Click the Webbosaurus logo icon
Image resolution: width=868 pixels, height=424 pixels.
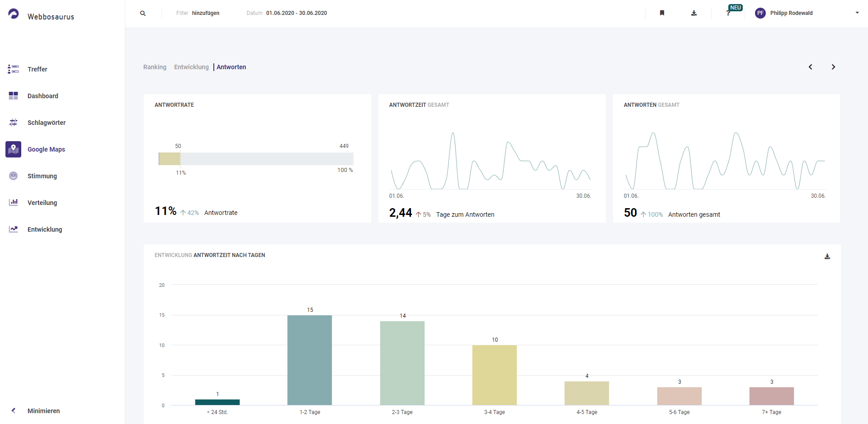[x=14, y=14]
